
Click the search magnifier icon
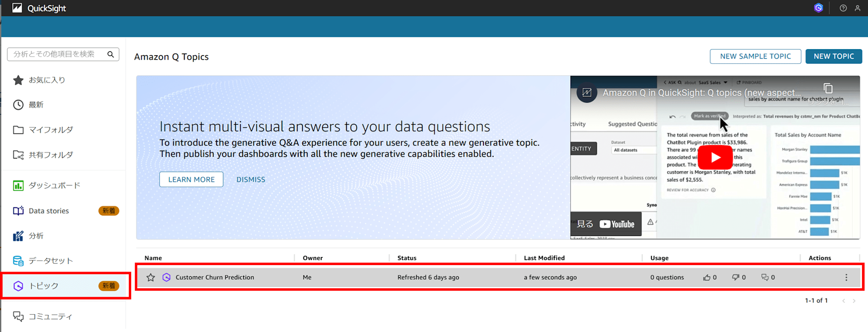[111, 54]
